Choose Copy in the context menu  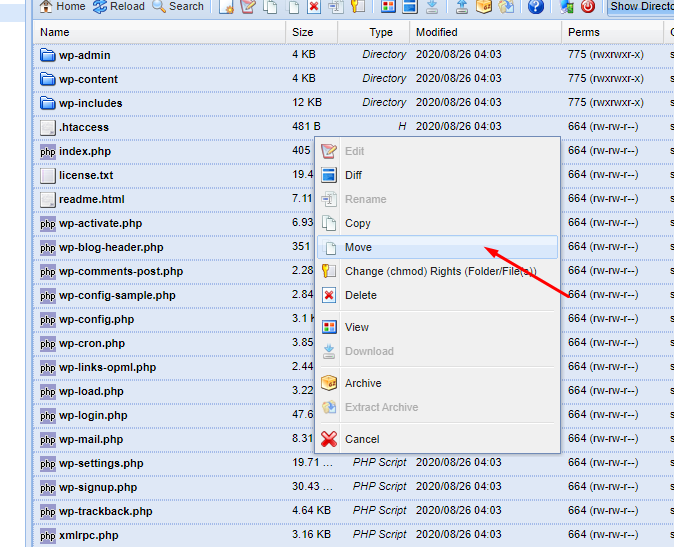click(x=438, y=223)
